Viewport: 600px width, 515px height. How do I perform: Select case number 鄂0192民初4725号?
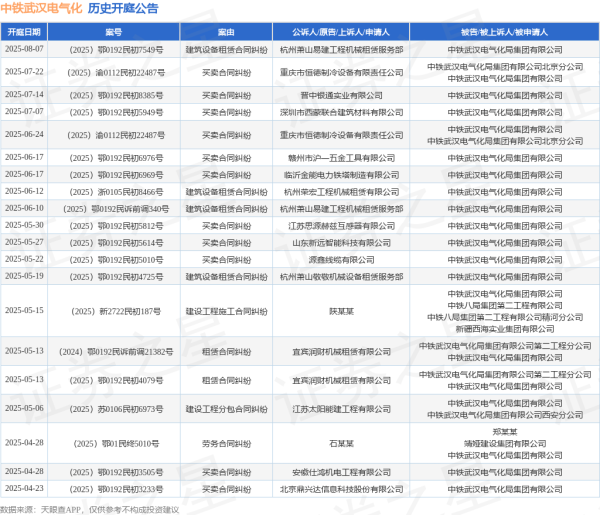click(x=116, y=277)
